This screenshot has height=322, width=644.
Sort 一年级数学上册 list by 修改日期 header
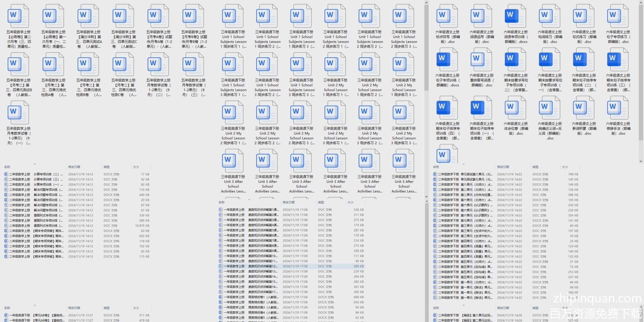[x=289, y=203]
